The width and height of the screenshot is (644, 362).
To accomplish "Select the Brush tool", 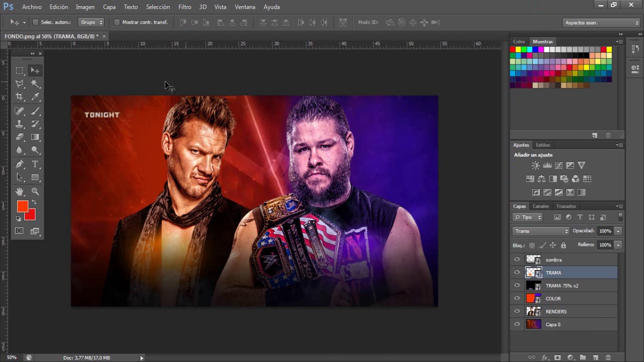I will [35, 111].
